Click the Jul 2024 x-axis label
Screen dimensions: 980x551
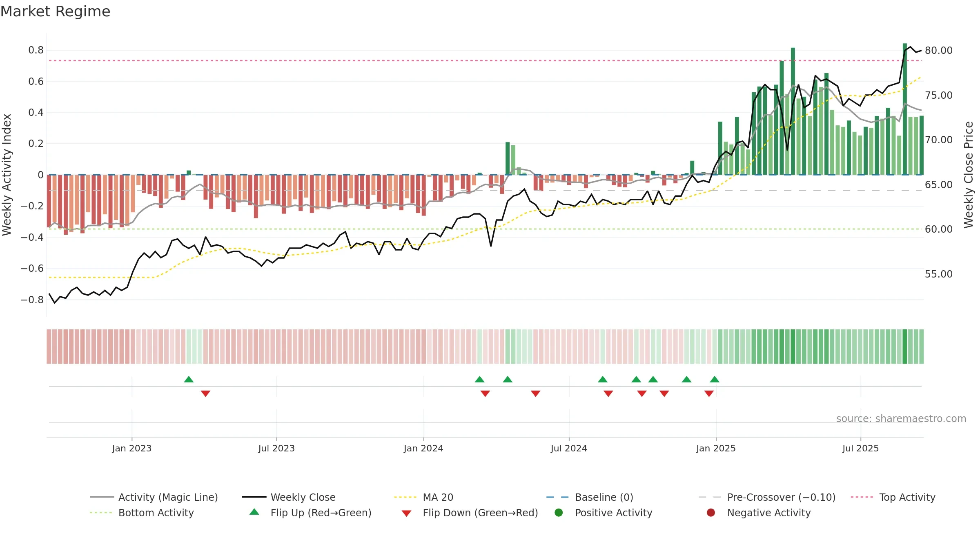(x=569, y=448)
